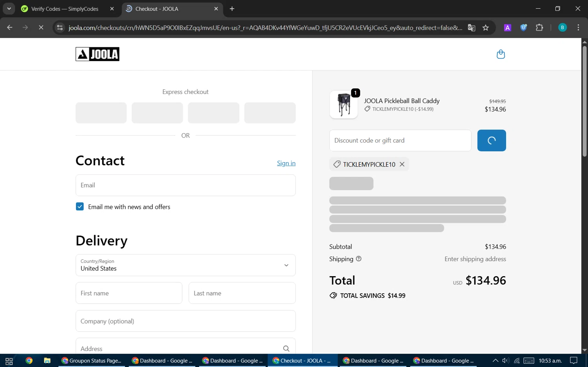The image size is (588, 367).
Task: Click the Pickleball Ball Caddy product thumbnail
Action: [x=344, y=105]
